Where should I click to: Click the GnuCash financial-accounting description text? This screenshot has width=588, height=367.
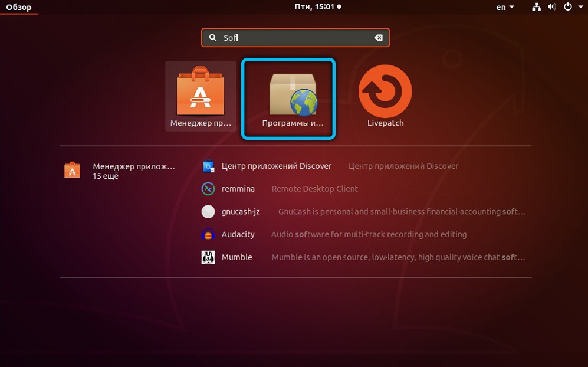[x=402, y=212]
